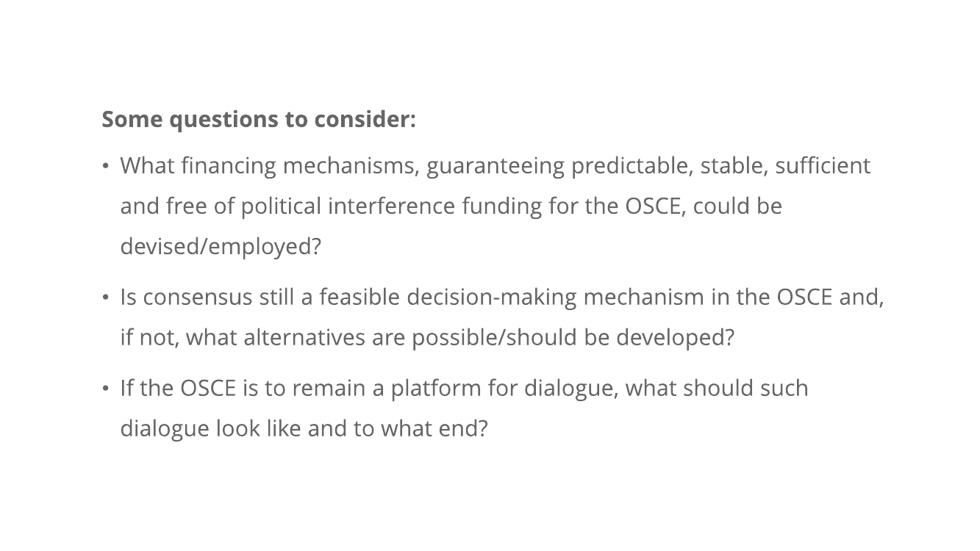Click the phrase "what should such"
This screenshot has width=980, height=551.
coord(717,389)
